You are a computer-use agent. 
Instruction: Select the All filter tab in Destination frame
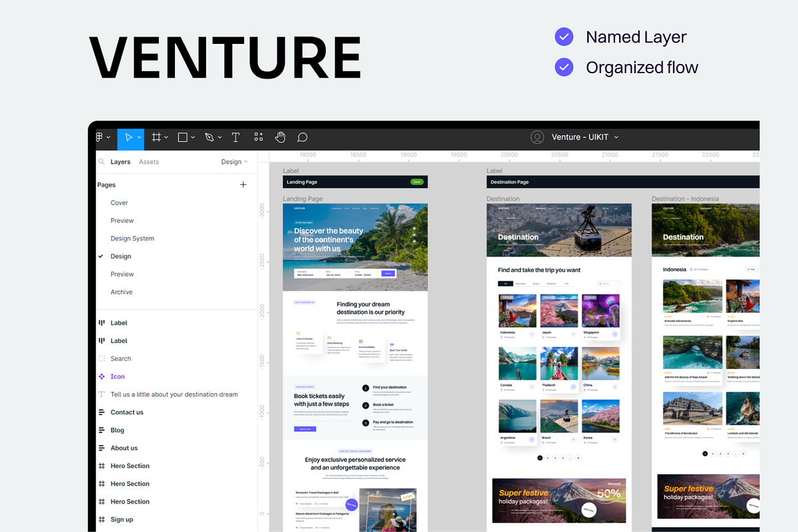point(505,284)
